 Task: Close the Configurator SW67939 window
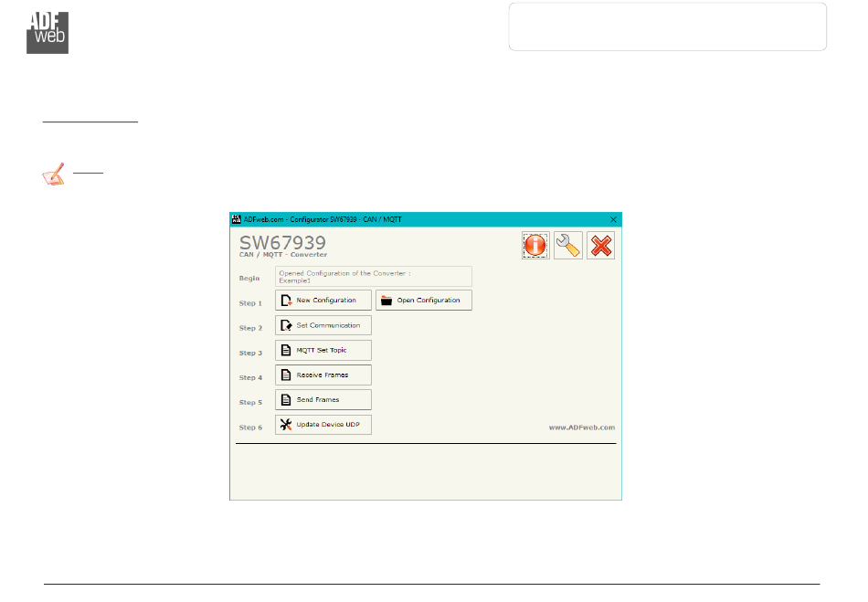click(613, 219)
